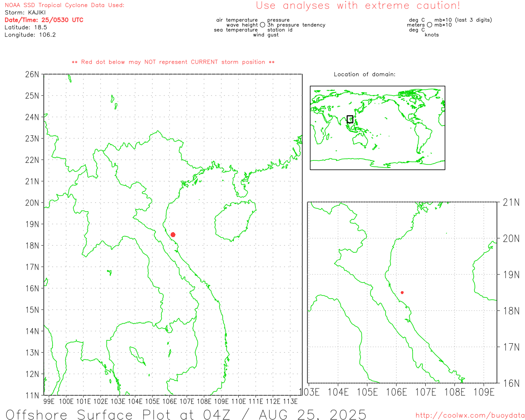The height and width of the screenshot is (420, 525).
Task: Click the station circle in the units legend
Action: click(x=429, y=25)
